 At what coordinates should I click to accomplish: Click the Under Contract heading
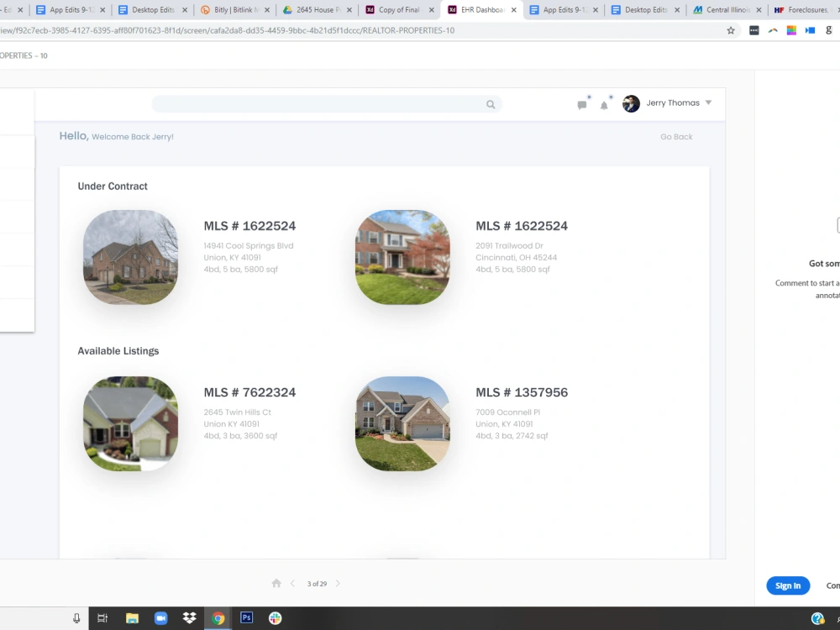[x=113, y=186]
